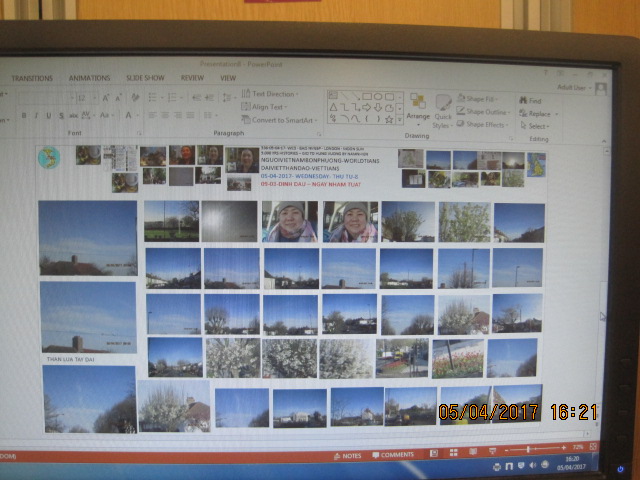The height and width of the screenshot is (480, 640).
Task: Open Shape Fill options
Action: pos(479,98)
